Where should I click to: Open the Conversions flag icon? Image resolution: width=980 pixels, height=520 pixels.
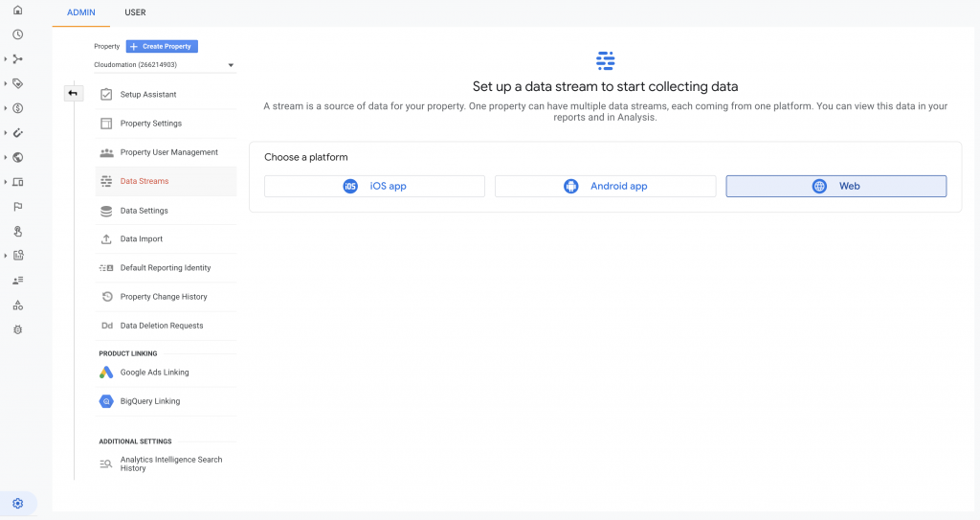coord(17,207)
